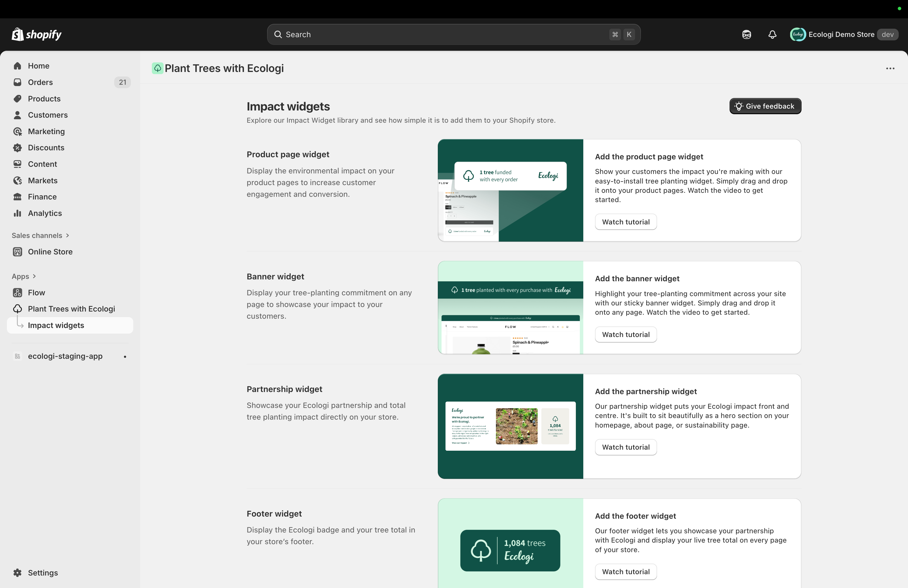The width and height of the screenshot is (908, 588).
Task: Watch tutorial for partnership widget
Action: click(625, 447)
